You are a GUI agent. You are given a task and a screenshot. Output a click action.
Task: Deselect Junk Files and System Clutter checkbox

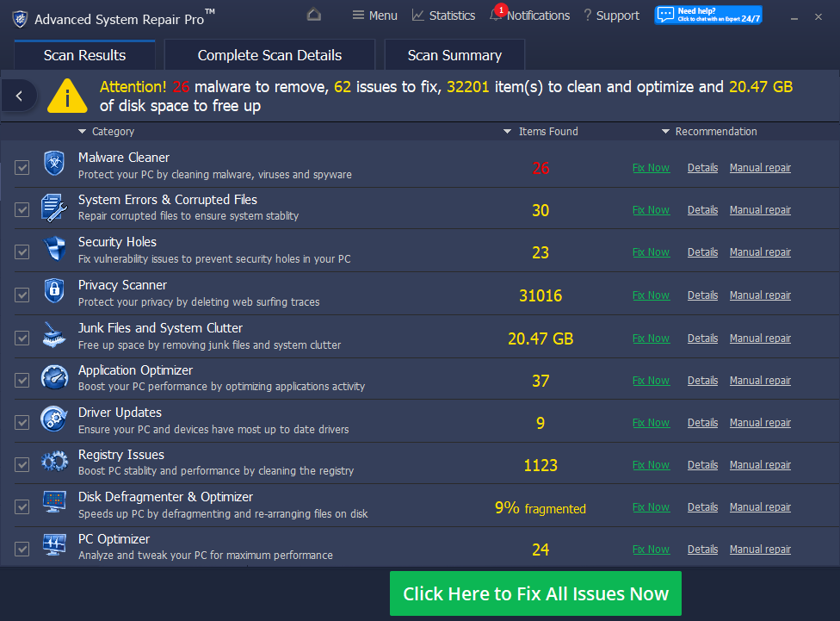(22, 338)
